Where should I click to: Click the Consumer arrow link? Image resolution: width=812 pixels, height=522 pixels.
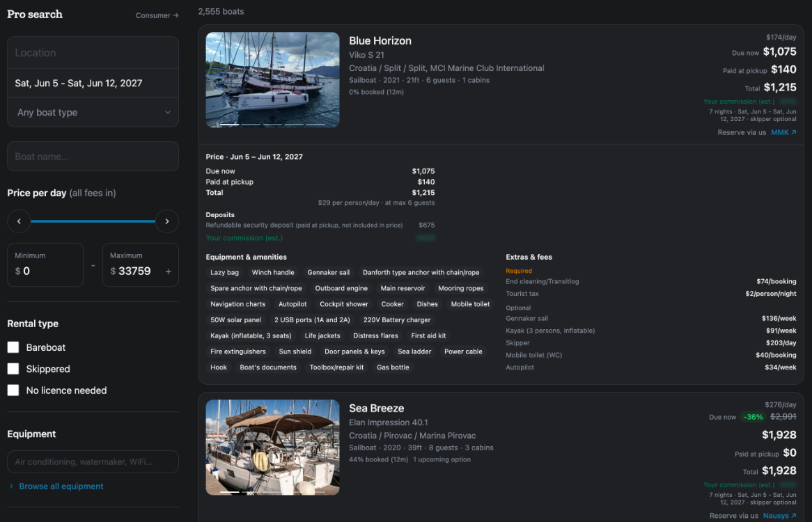157,15
